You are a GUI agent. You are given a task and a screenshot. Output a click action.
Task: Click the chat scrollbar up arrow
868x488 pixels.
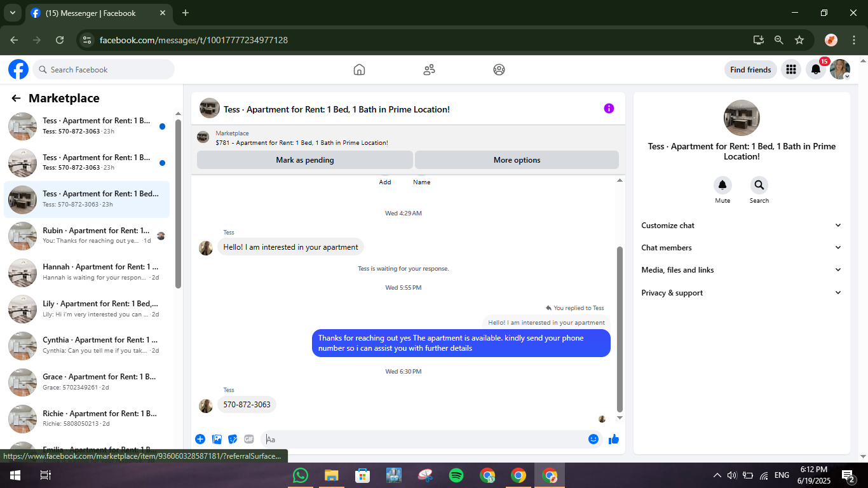tap(620, 180)
